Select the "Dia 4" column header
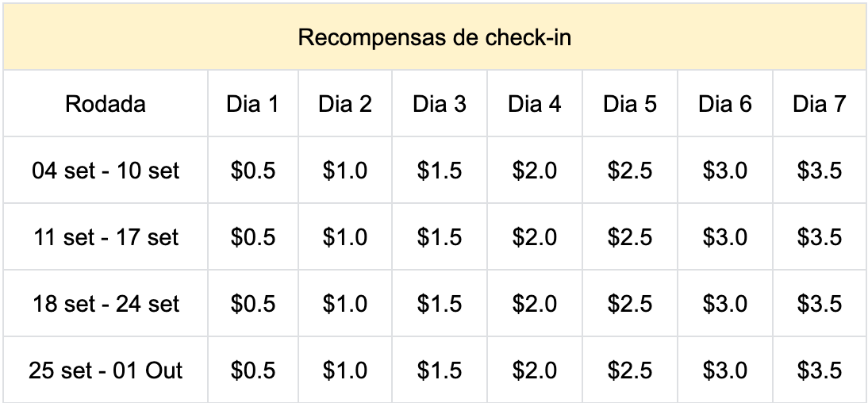This screenshot has width=868, height=403. pos(535,104)
